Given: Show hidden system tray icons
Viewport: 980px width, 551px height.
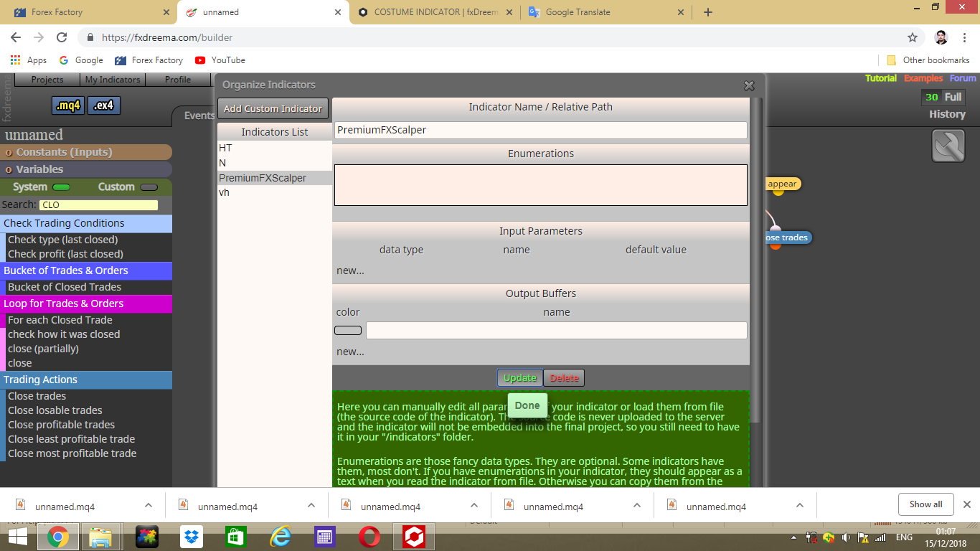Looking at the screenshot, I should [x=793, y=537].
